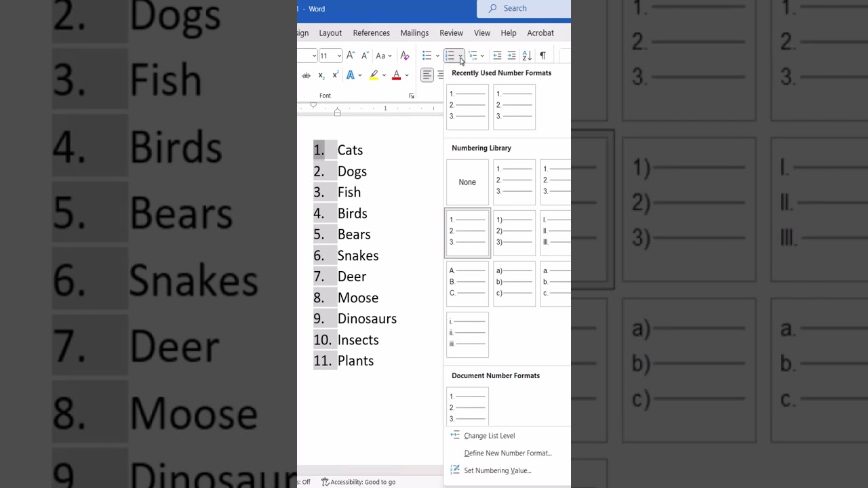The height and width of the screenshot is (488, 868).
Task: Open the Help ribbon tab
Action: (x=509, y=33)
